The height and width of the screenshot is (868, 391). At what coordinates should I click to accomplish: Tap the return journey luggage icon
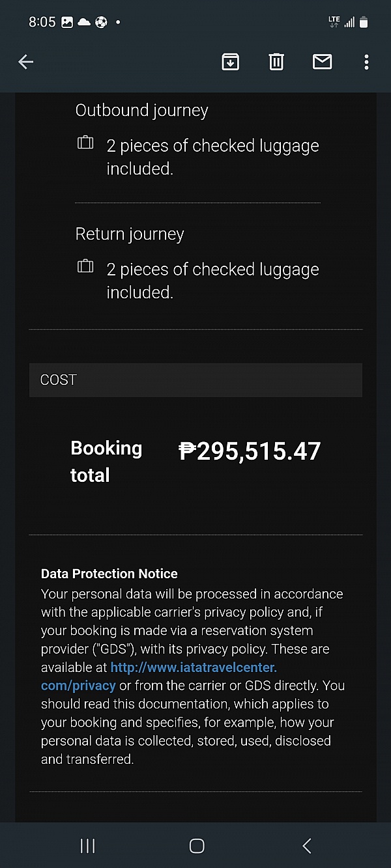tap(85, 266)
